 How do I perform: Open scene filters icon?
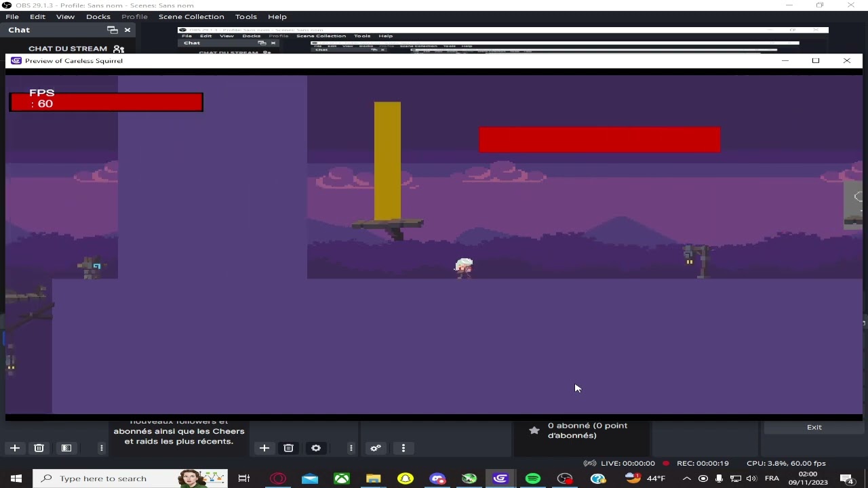point(66,448)
